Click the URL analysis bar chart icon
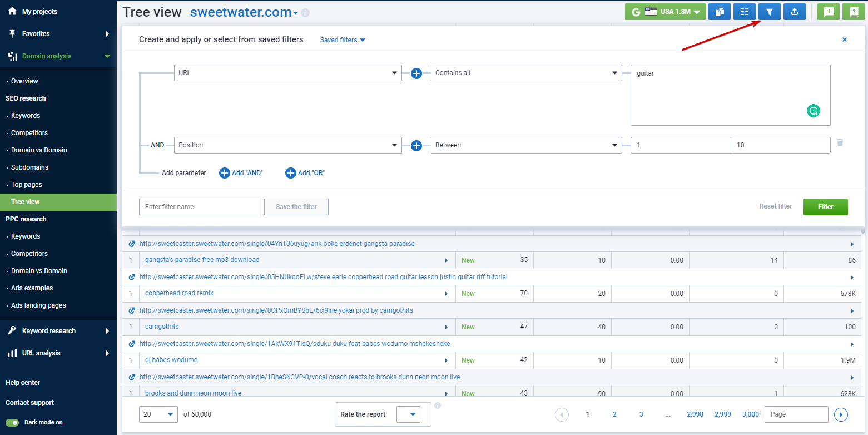 pyautogui.click(x=12, y=353)
